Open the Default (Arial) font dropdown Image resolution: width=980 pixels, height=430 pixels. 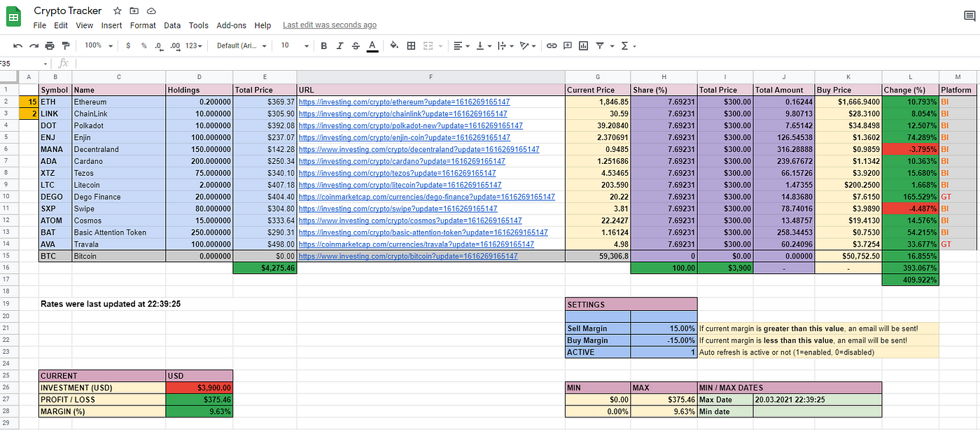coord(241,46)
